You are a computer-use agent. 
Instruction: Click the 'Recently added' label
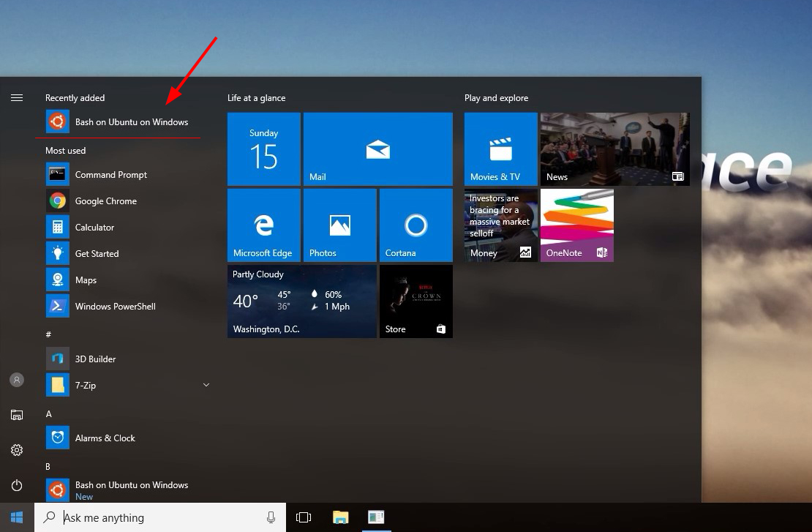(75, 98)
